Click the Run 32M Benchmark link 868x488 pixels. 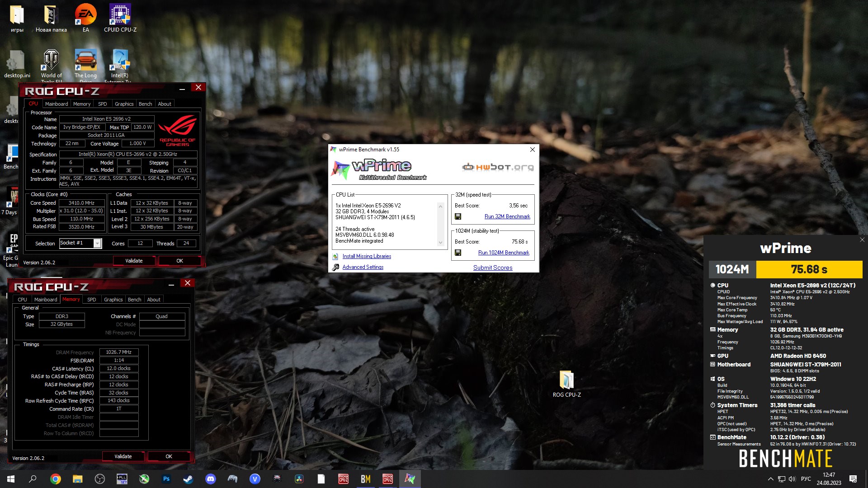point(507,216)
